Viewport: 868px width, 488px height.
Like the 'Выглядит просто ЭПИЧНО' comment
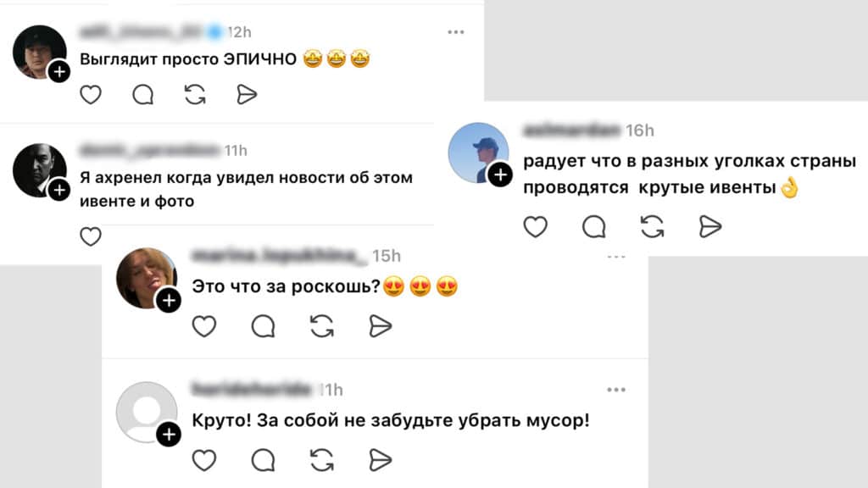tap(90, 95)
